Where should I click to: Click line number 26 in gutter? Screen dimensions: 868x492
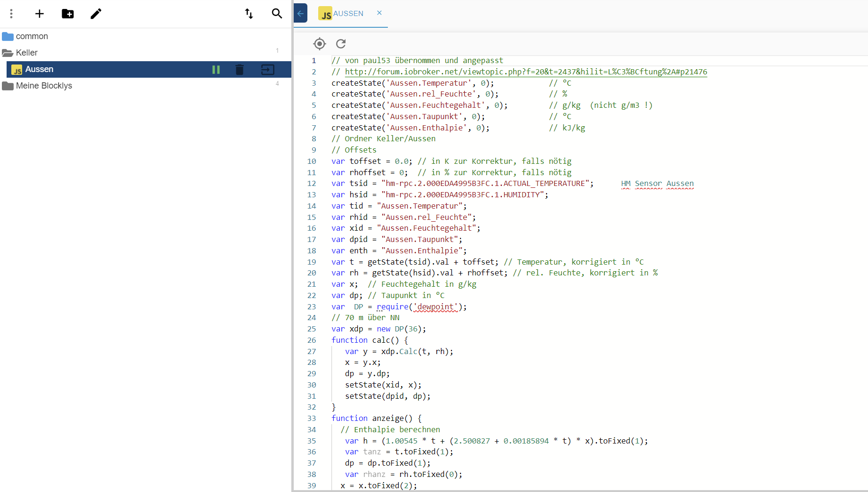click(312, 340)
